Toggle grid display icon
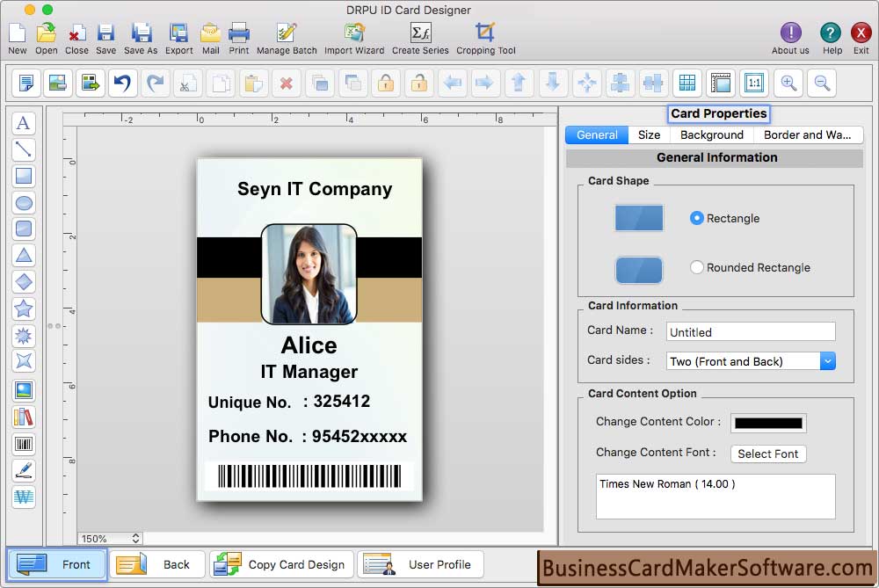Screen dimensions: 879x588 point(687,83)
